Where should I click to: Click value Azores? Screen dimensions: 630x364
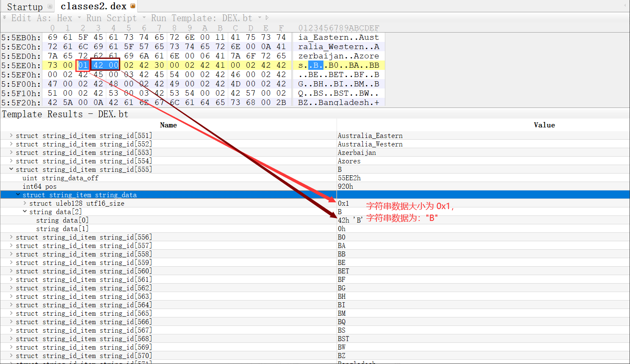point(349,161)
